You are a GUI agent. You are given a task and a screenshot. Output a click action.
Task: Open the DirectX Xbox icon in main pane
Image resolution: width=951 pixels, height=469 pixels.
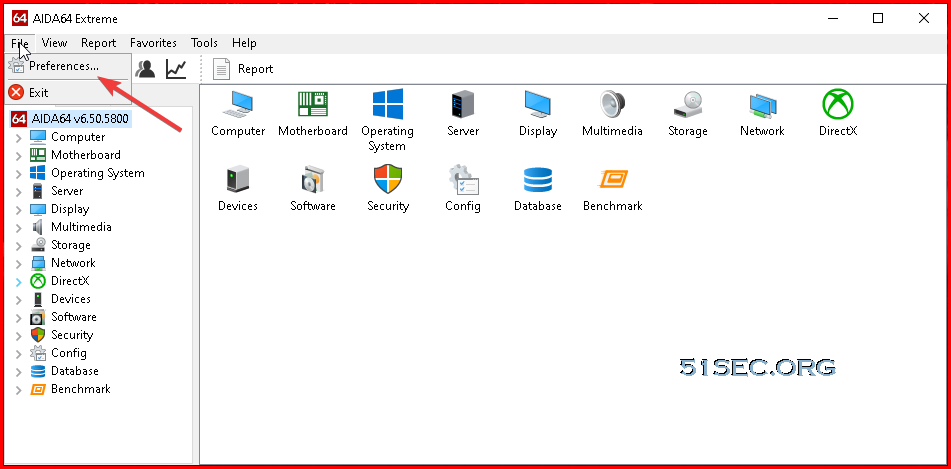click(838, 104)
